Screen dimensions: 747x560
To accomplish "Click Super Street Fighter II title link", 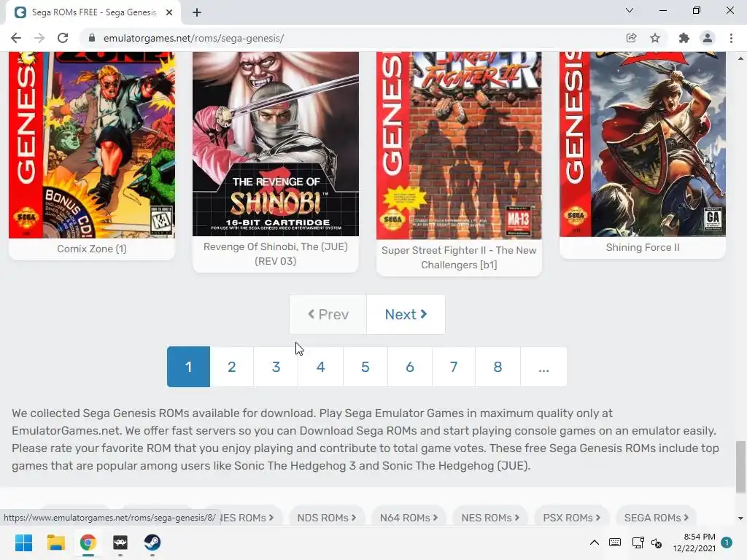I will 460,257.
